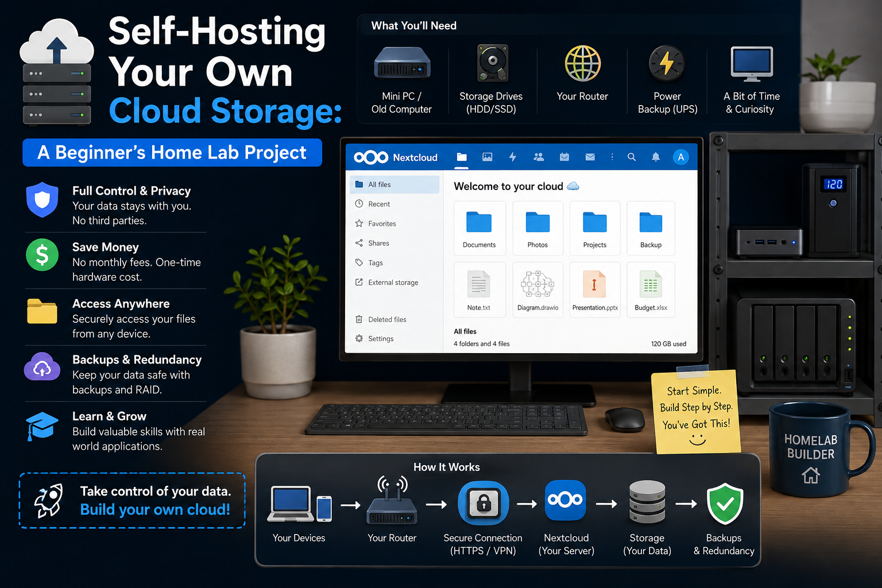This screenshot has height=588, width=882.
Task: Select Tags in Nextcloud sidebar
Action: pos(394,262)
